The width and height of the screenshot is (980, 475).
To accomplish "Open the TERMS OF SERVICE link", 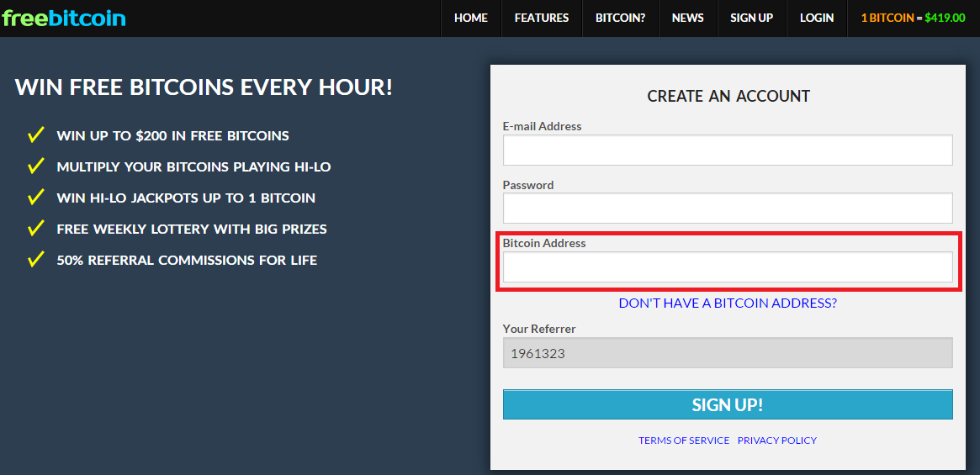I will pos(684,441).
